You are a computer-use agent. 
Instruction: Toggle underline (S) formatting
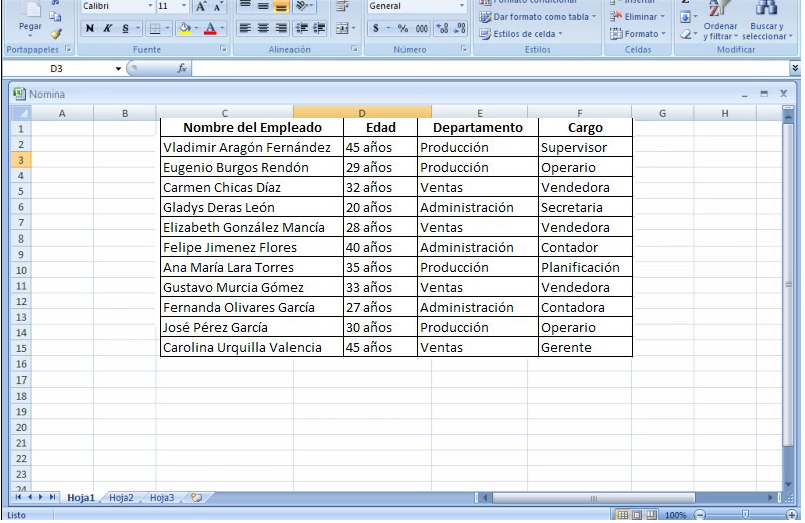coord(124,28)
